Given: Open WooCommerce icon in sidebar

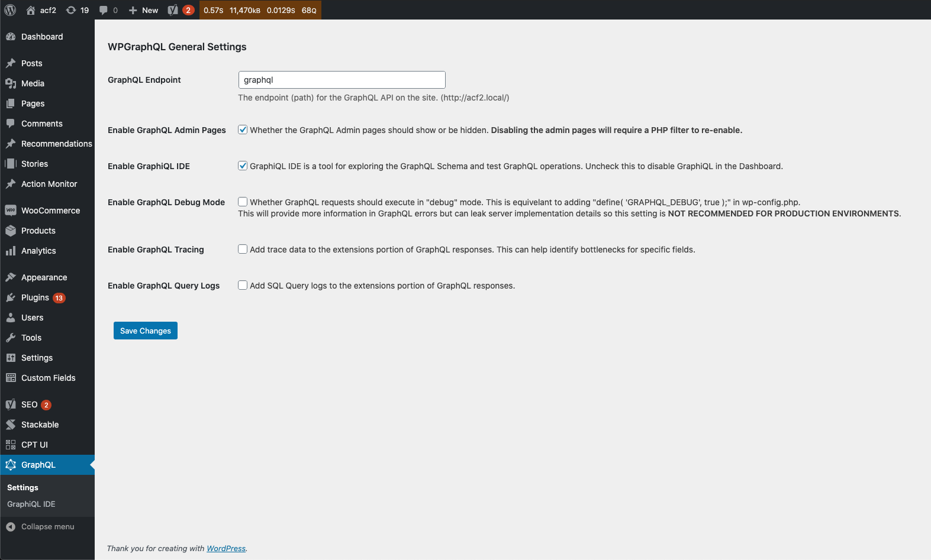Looking at the screenshot, I should tap(11, 211).
